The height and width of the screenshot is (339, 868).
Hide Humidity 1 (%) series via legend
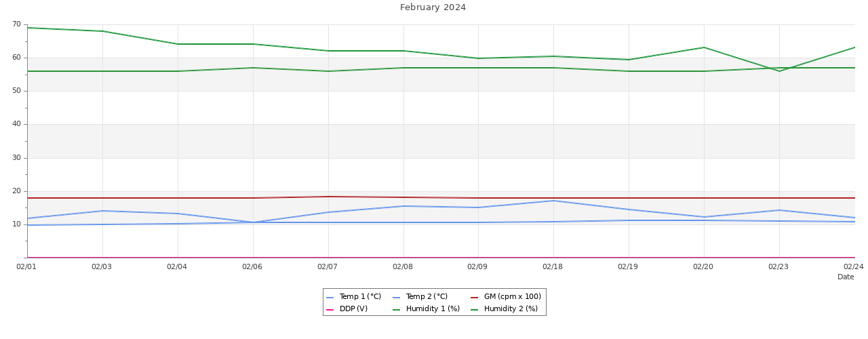coord(433,309)
